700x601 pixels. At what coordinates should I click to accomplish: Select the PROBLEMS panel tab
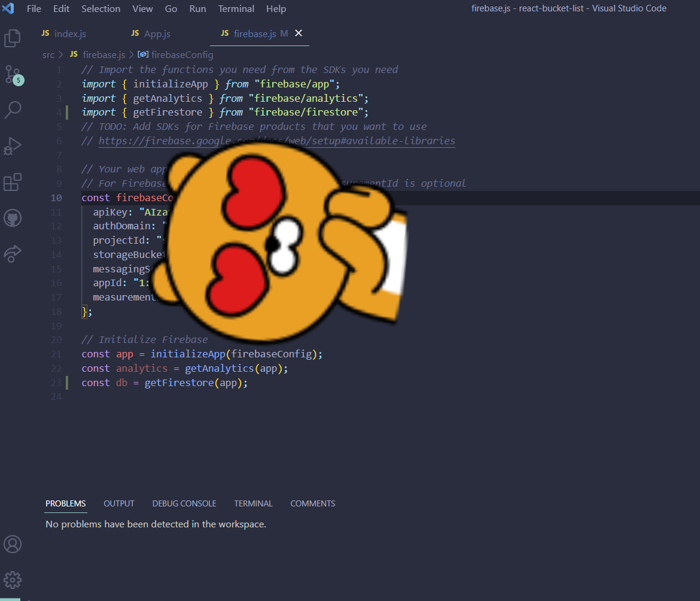(66, 503)
